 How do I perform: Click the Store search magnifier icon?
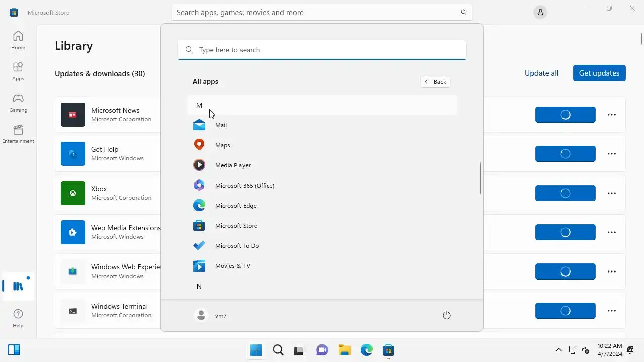464,12
